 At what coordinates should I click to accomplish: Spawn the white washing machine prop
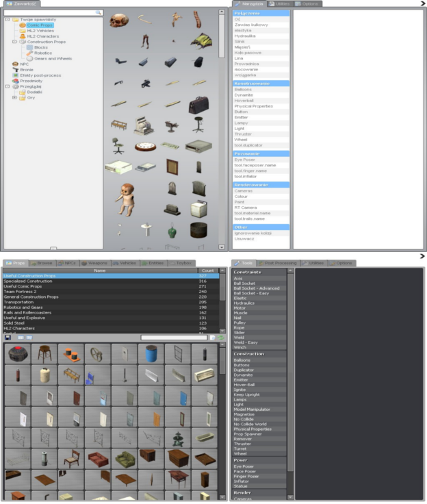pyautogui.click(x=199, y=210)
